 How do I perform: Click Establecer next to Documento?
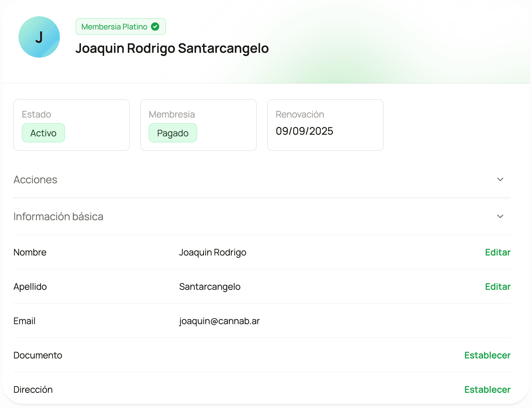[487, 355]
